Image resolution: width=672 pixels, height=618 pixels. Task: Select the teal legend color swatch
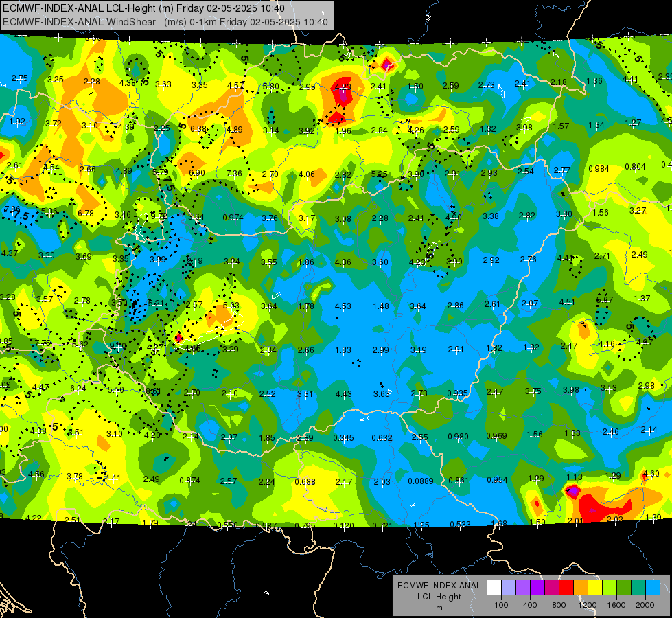coord(638,587)
